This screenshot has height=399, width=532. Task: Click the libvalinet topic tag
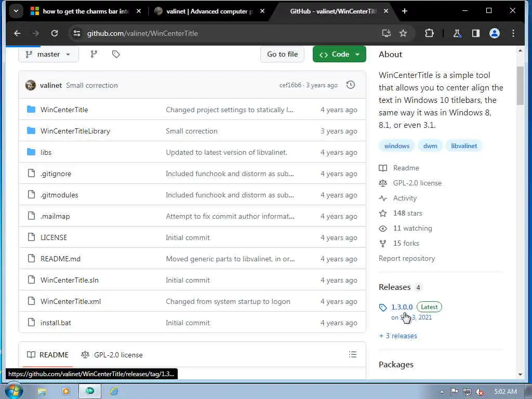click(464, 146)
